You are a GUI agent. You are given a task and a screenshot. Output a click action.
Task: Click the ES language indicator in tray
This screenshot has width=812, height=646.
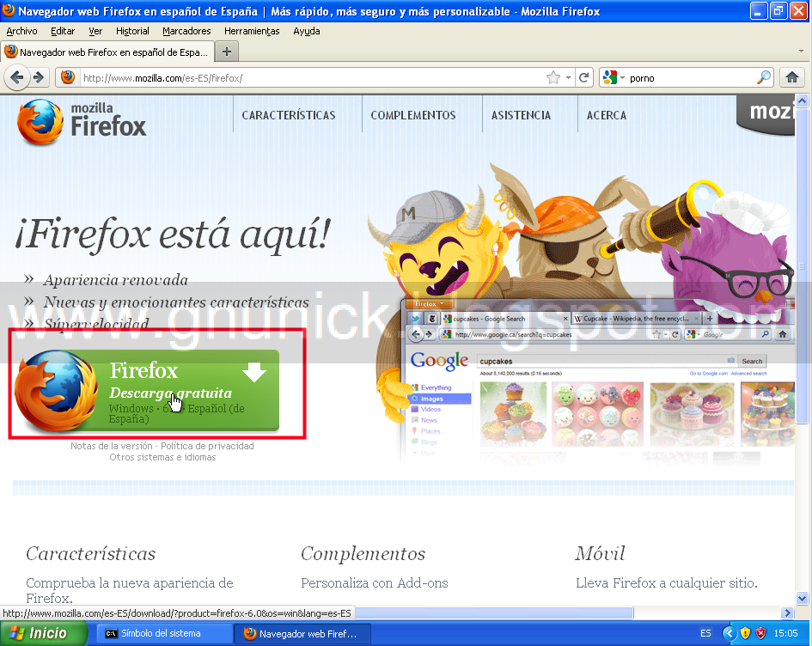pyautogui.click(x=705, y=633)
